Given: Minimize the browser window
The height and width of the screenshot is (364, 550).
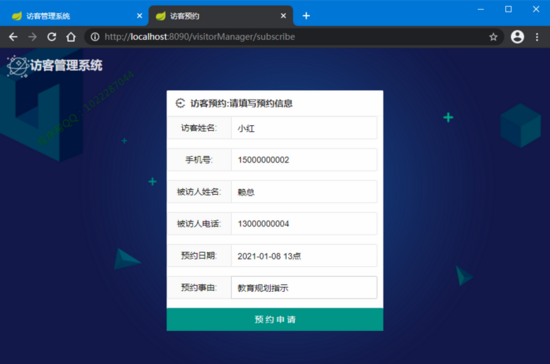Looking at the screenshot, I should tap(481, 9).
